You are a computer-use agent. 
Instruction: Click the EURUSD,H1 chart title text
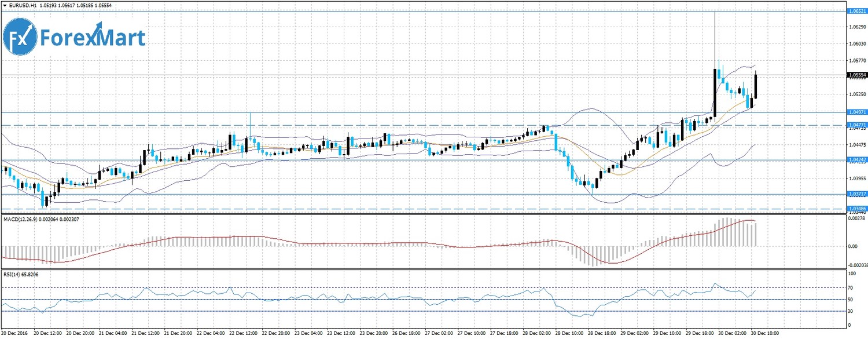(23, 5)
